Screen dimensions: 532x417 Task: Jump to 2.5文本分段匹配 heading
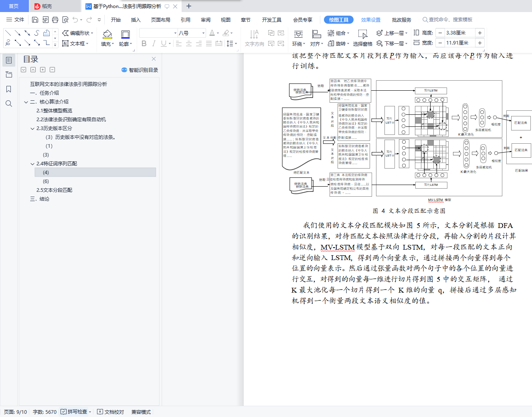[54, 190]
